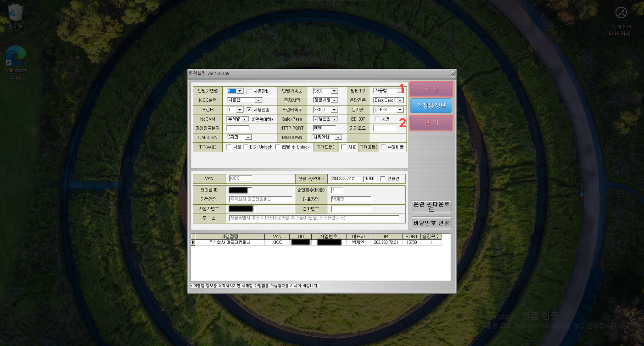644x346 pixels.
Task: Toggle the 리딩 후 Unlock checkbox
Action: coord(277,147)
